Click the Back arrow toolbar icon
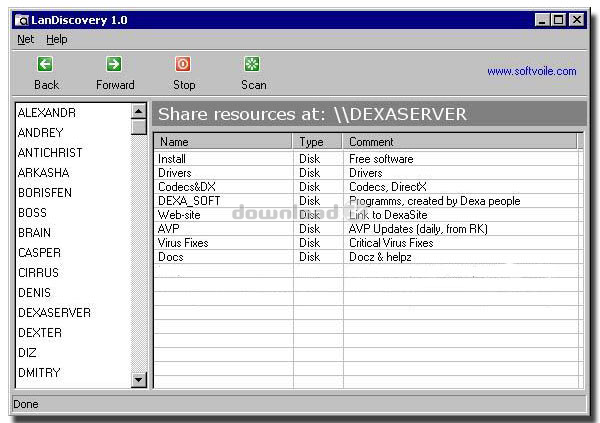 click(x=46, y=65)
